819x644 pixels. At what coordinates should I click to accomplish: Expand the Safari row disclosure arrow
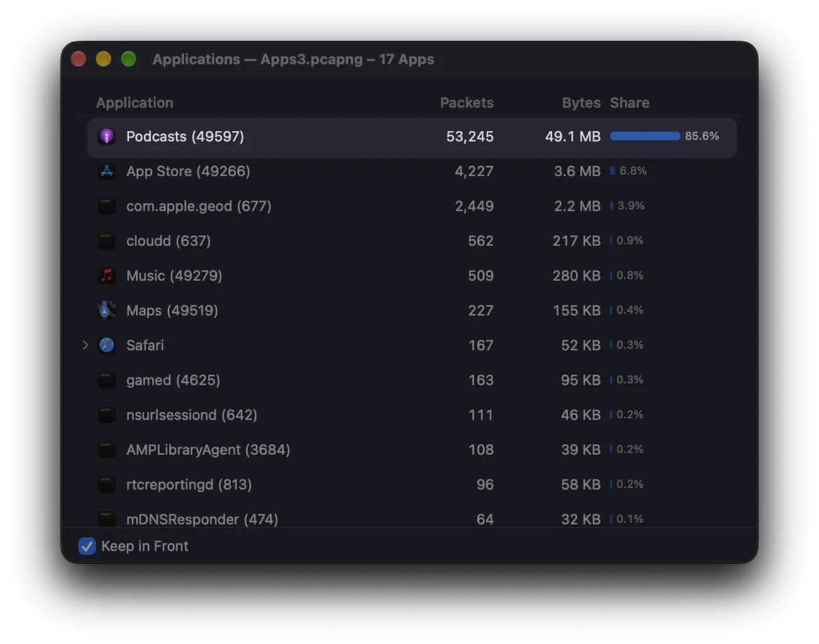85,345
